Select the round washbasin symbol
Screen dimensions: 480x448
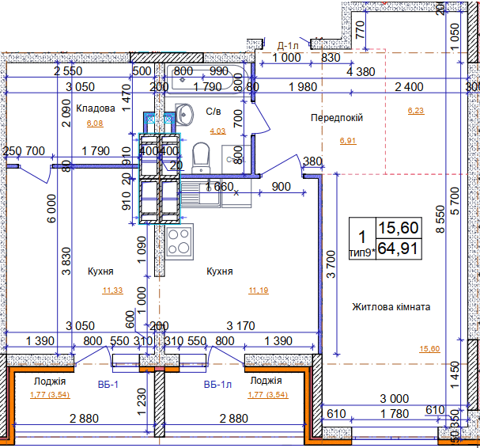(184, 115)
